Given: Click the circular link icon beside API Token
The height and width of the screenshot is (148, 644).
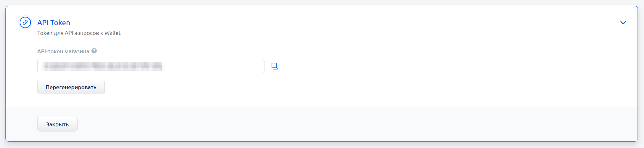Looking at the screenshot, I should click(x=25, y=23).
